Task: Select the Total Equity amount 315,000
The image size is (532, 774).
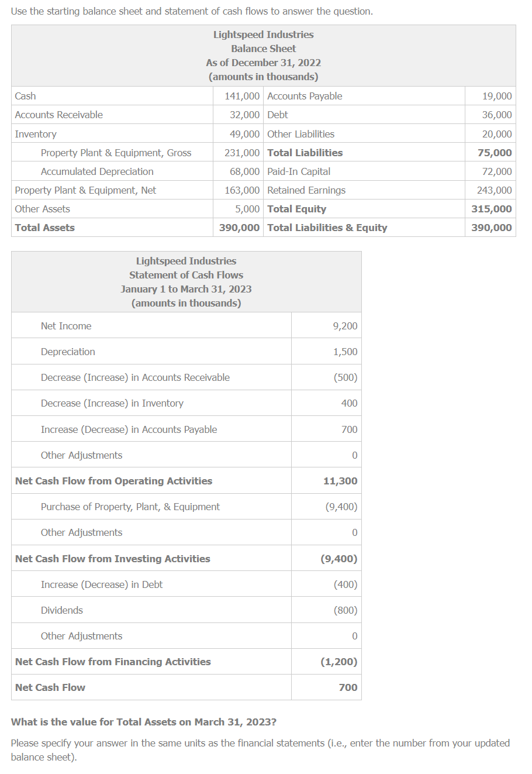Action: click(497, 208)
